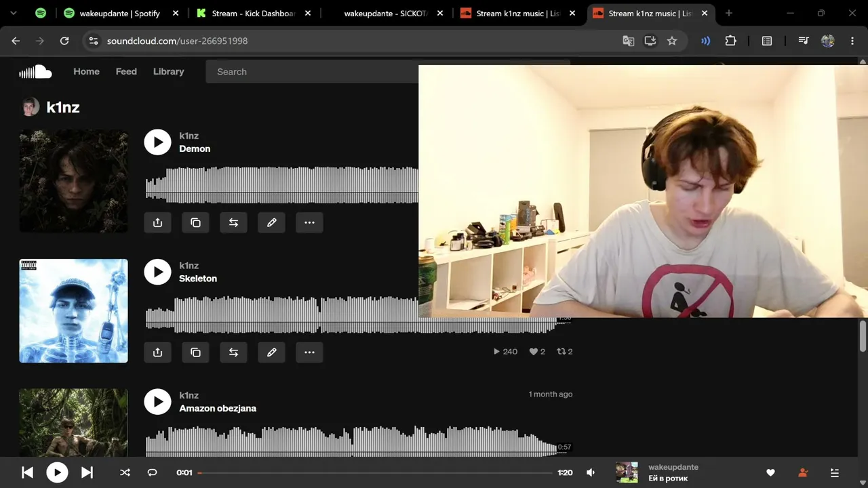The width and height of the screenshot is (868, 488).
Task: Focus the SoundCloud search field
Action: tap(312, 71)
